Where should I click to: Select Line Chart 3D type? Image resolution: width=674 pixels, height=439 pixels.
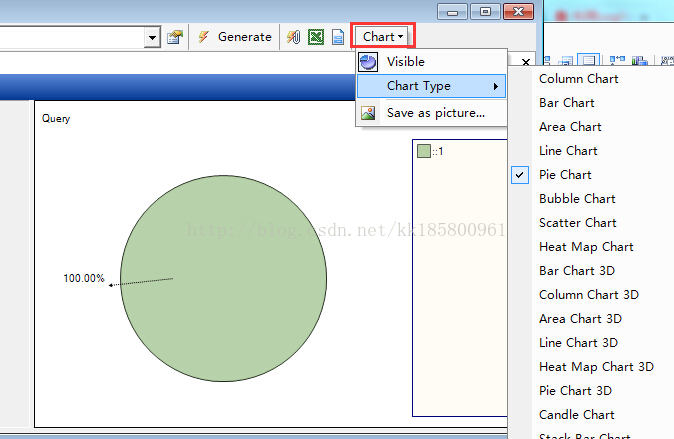pos(579,343)
